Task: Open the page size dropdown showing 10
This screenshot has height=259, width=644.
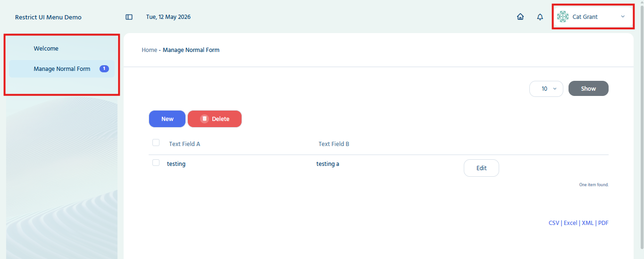Action: coord(546,88)
